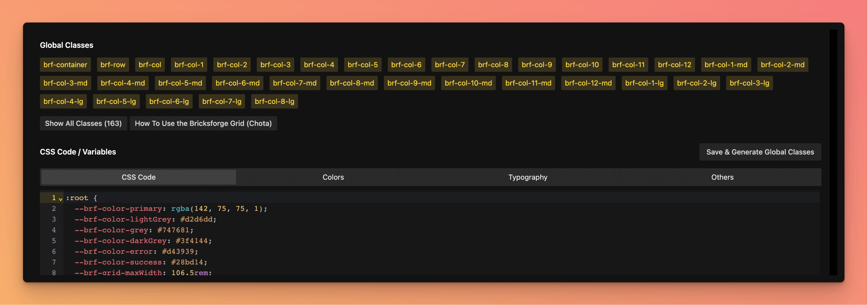Pick the brf-col-5-md tag
Screen dimensions: 868x305
[x=180, y=83]
